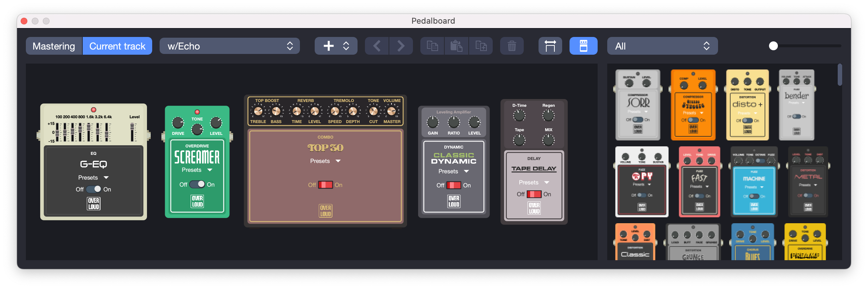
Task: Open the w/Echo preset dropdown
Action: (229, 46)
